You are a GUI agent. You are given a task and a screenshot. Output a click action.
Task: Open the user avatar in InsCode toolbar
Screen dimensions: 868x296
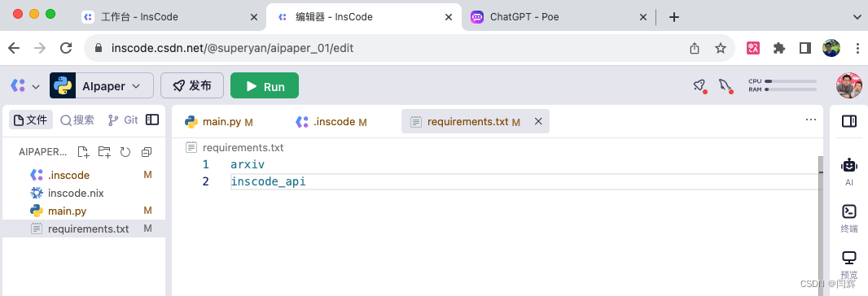(x=848, y=85)
